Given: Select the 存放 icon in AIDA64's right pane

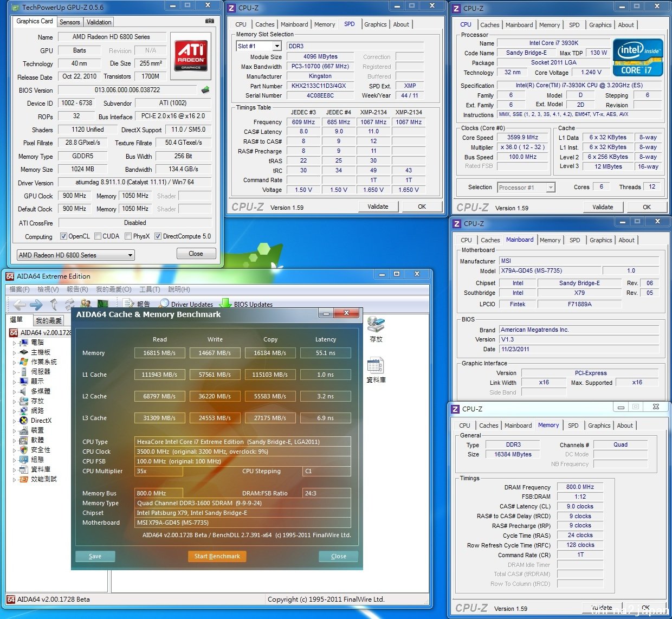Looking at the screenshot, I should pos(376,329).
